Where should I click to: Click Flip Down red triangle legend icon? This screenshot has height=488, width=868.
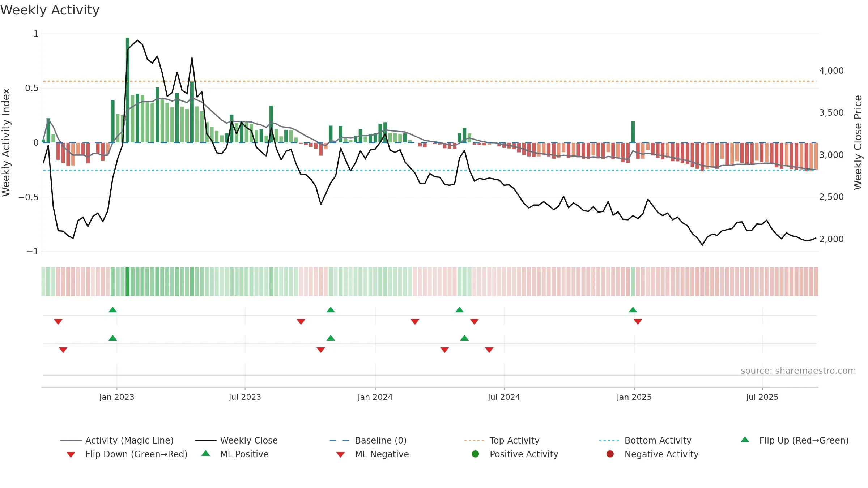tap(71, 454)
